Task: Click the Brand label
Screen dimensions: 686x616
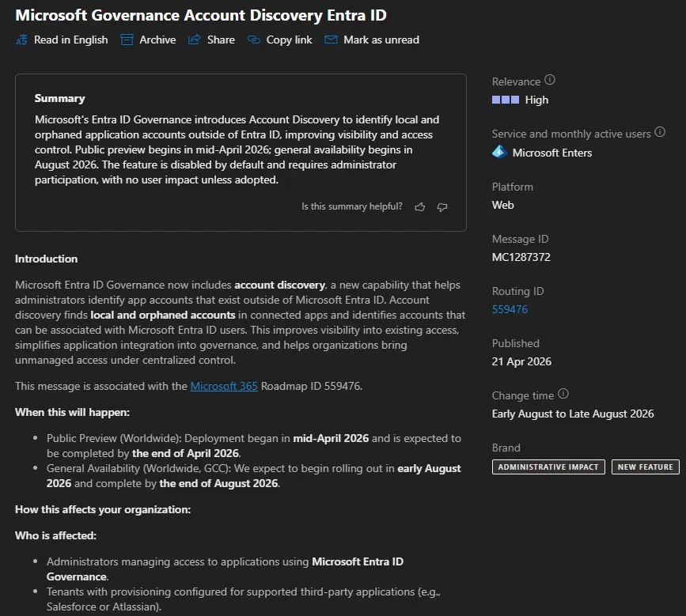Action: [506, 448]
